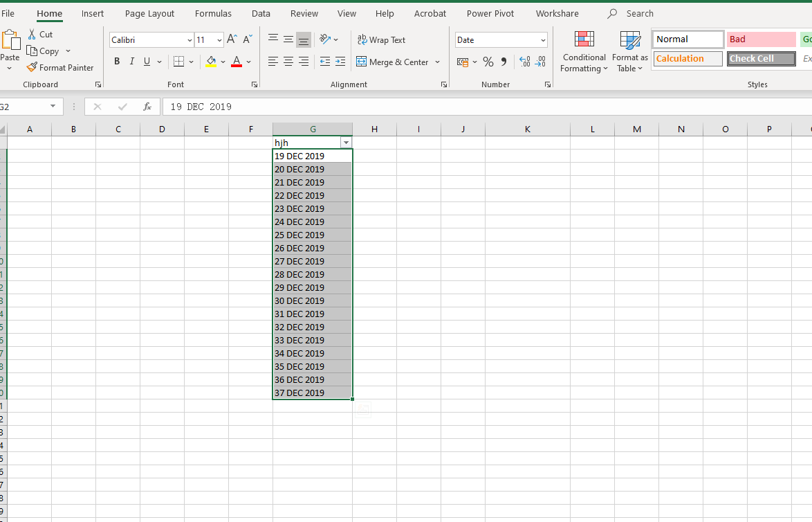Screen dimensions: 812x522
Task: Toggle center horizontal alignment
Action: click(x=288, y=62)
